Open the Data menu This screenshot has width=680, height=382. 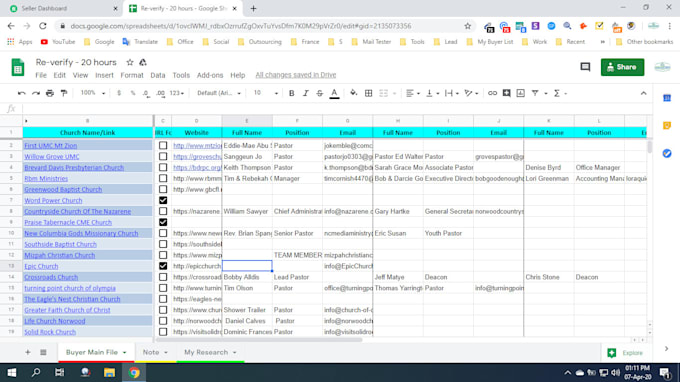pos(158,75)
